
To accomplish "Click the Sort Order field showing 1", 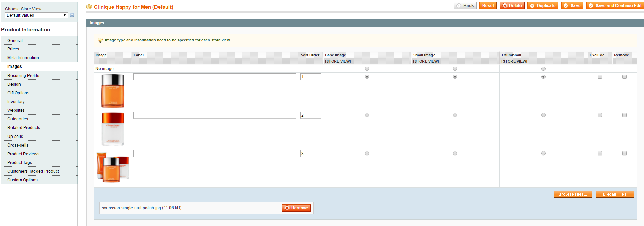I will (311, 77).
